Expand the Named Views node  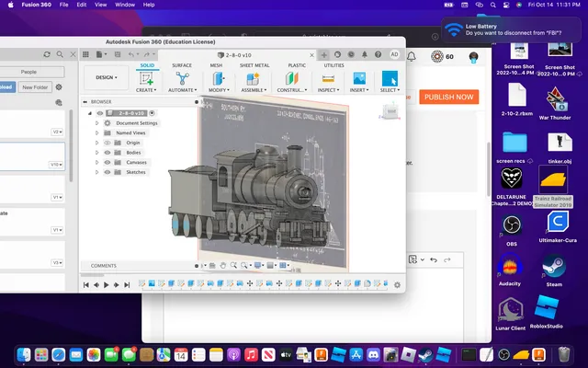96,132
